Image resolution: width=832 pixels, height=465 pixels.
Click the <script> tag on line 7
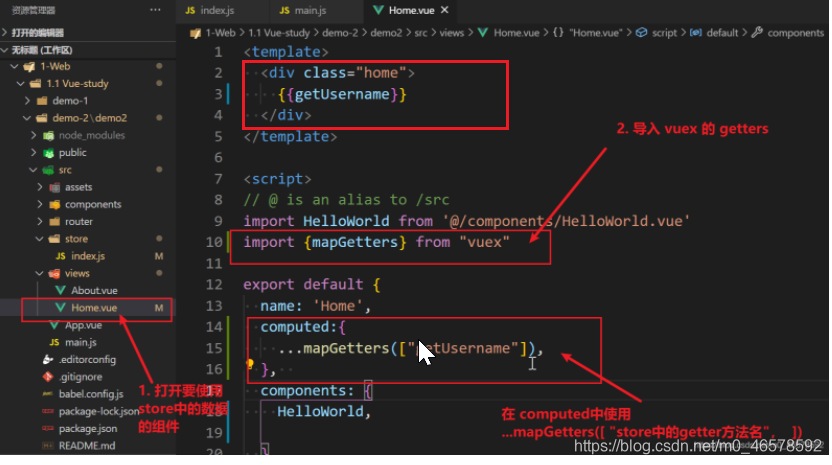coord(278,179)
